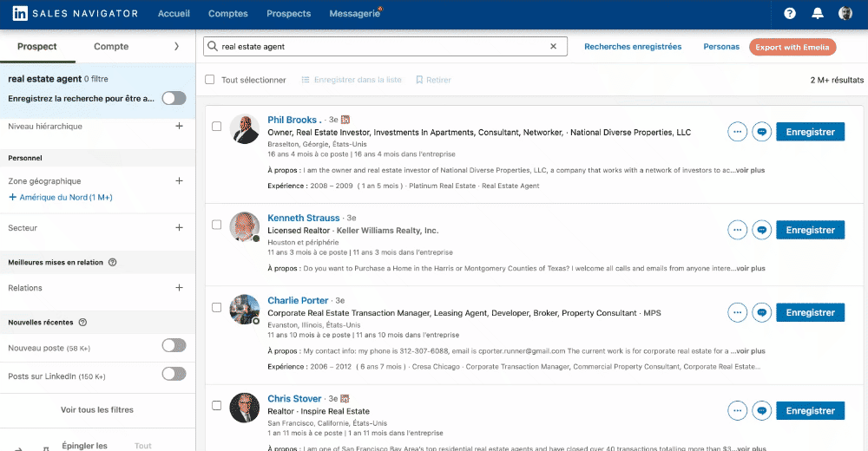Open the profile avatar menu
The image size is (868, 451).
coord(845,13)
